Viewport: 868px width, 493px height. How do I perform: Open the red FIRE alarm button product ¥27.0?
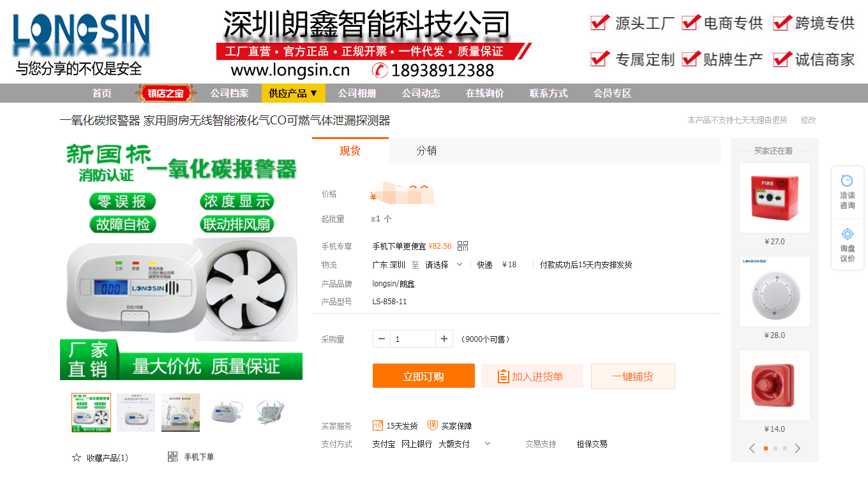pos(775,198)
